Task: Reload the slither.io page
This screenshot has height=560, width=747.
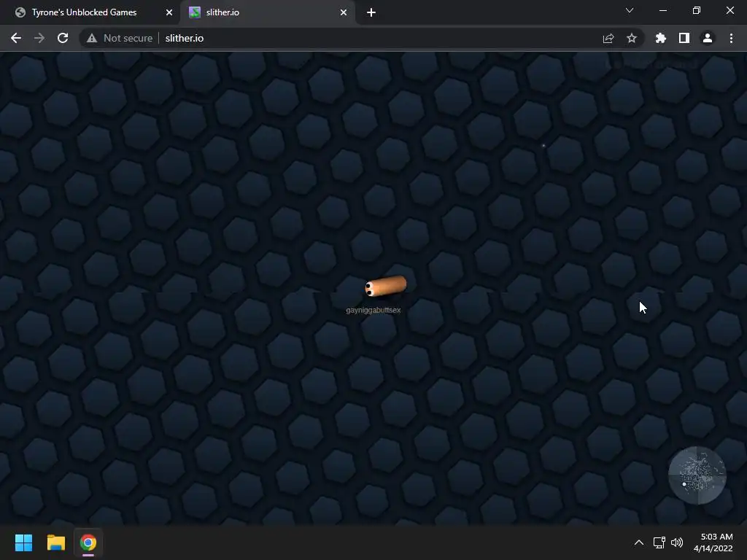Action: coord(63,38)
